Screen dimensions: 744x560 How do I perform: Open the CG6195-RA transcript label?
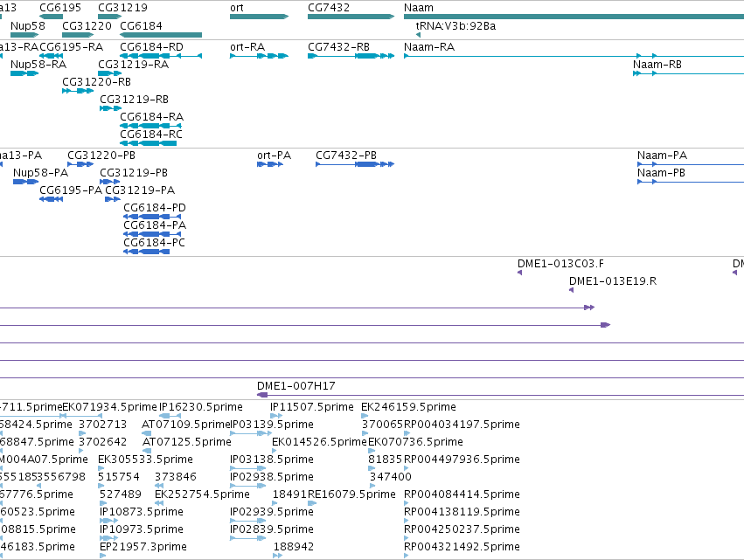(x=71, y=47)
